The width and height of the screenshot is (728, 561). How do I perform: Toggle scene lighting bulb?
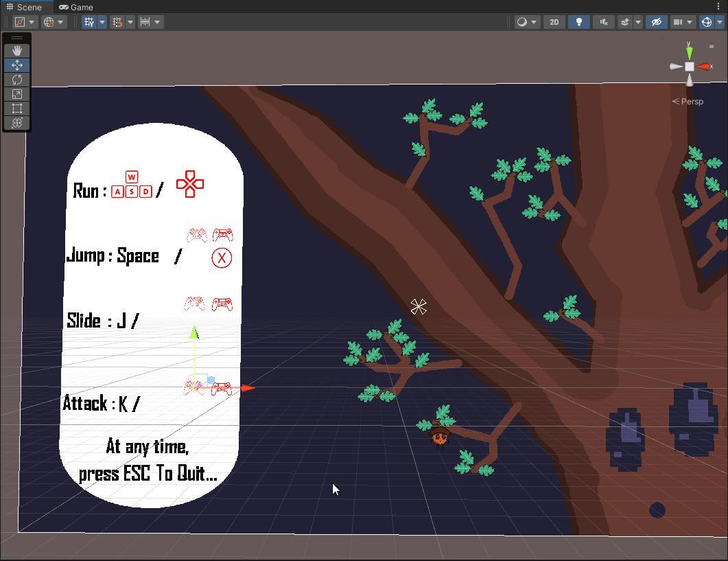click(x=578, y=22)
